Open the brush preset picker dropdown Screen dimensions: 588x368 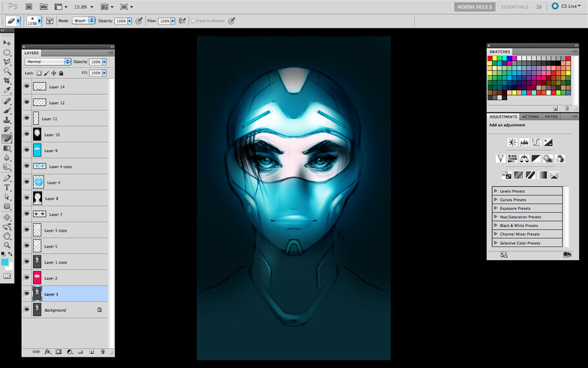(39, 21)
